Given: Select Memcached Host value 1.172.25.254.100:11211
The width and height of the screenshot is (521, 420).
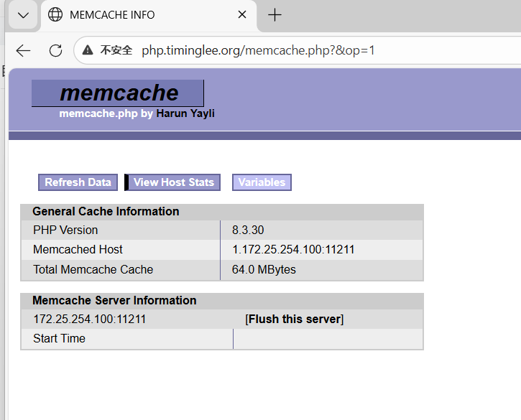Looking at the screenshot, I should pos(293,249).
